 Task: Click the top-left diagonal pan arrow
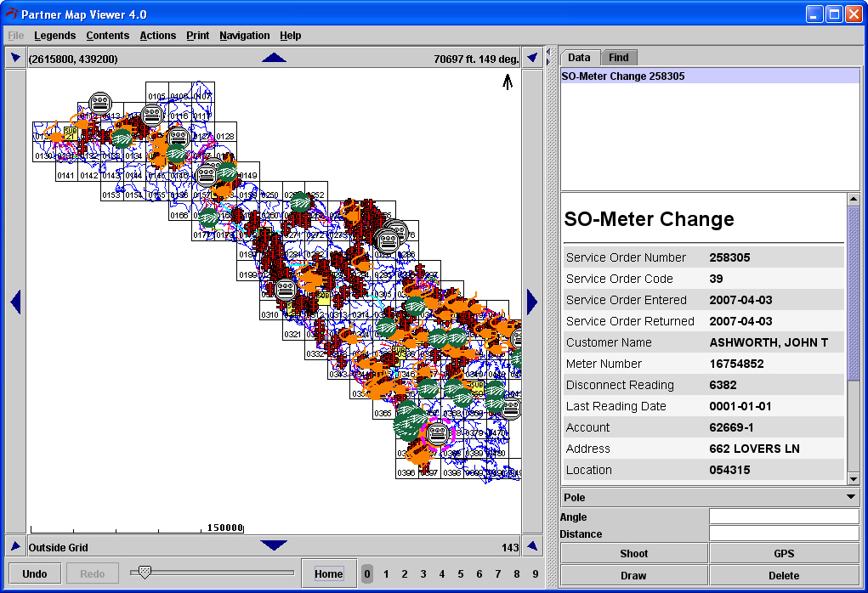[x=15, y=58]
